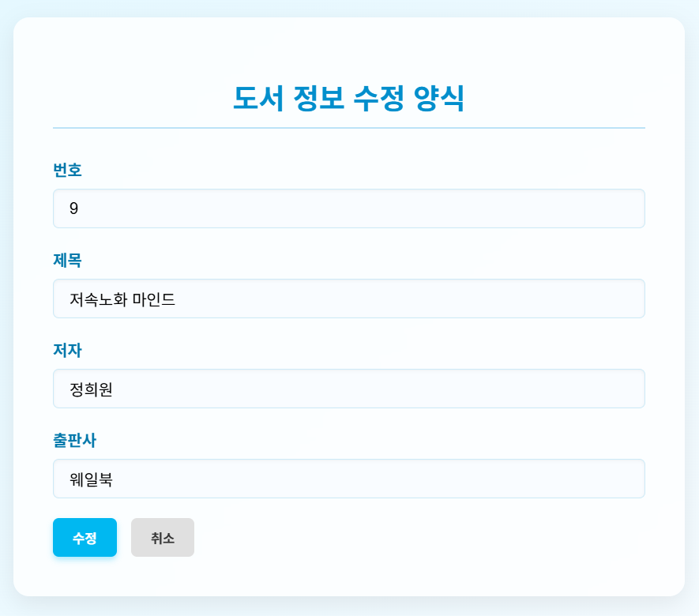Screen dimensions: 699x616
Task: Click the 제목 field label
Action: coord(67,260)
